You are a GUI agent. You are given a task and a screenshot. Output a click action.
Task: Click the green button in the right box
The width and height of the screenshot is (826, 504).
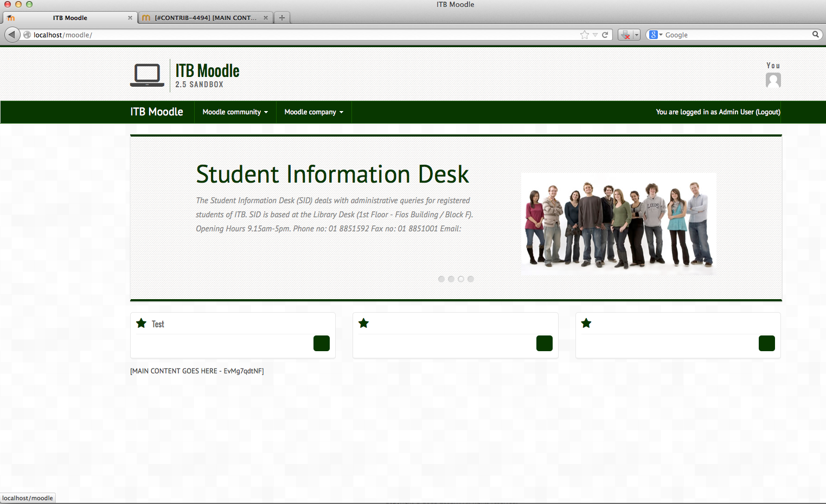point(767,343)
